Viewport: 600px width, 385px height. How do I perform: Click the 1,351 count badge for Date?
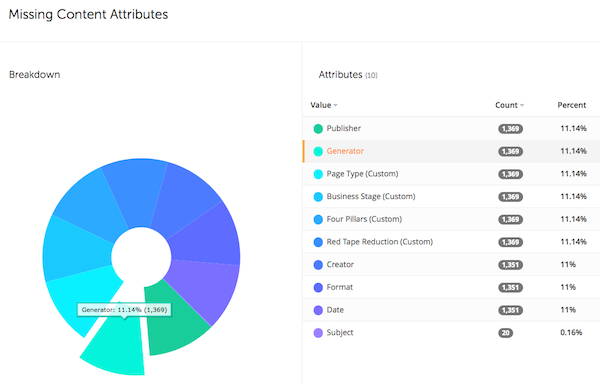(x=510, y=310)
